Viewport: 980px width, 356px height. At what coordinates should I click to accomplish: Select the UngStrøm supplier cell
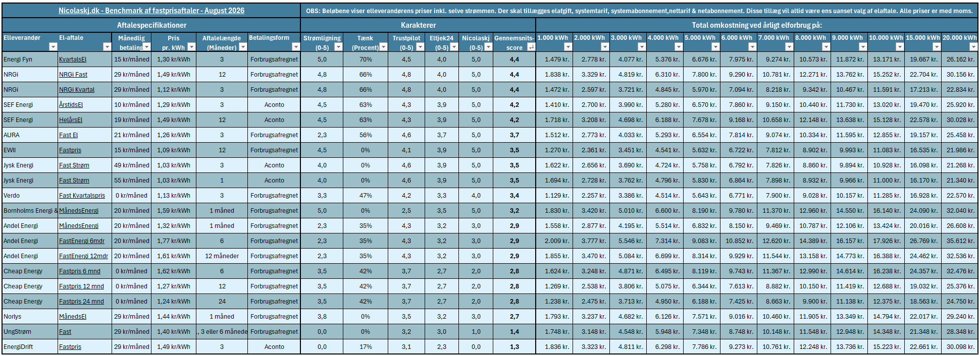pyautogui.click(x=30, y=332)
